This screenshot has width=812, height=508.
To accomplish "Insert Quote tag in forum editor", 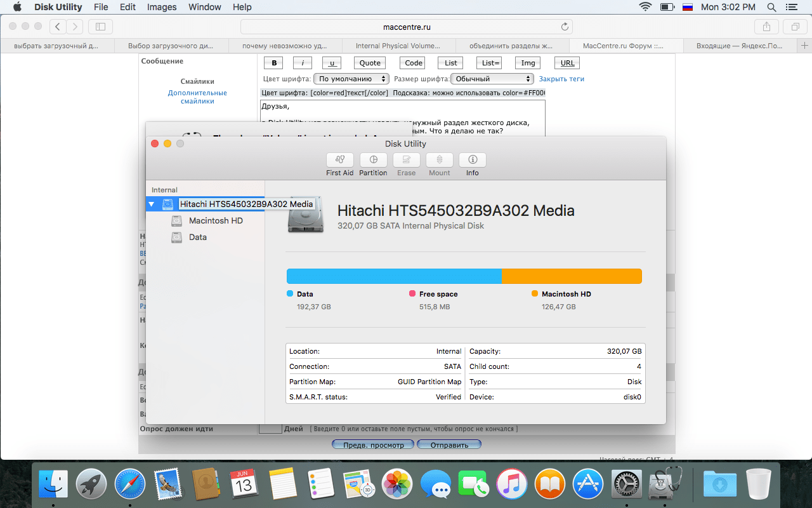I will click(370, 63).
